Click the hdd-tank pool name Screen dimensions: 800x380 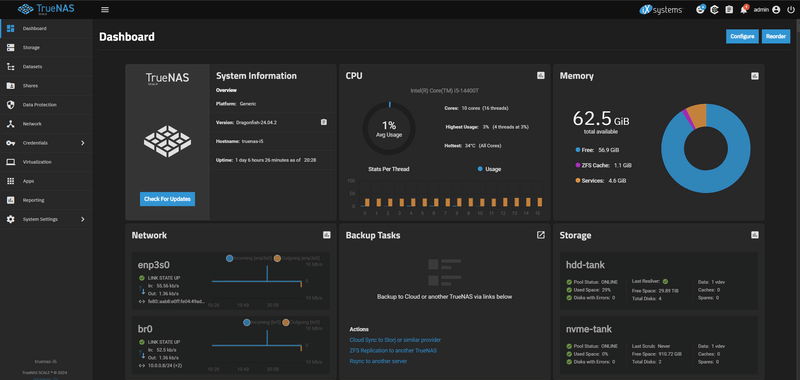[x=585, y=265]
